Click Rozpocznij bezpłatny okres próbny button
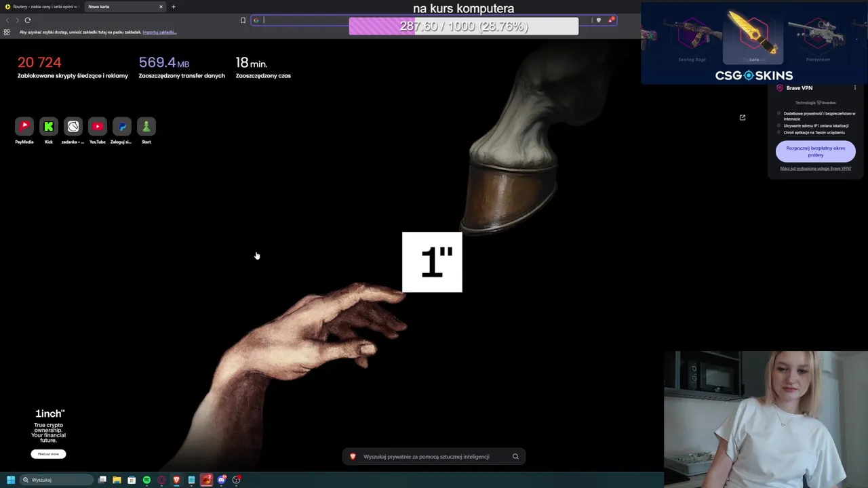 click(x=815, y=151)
